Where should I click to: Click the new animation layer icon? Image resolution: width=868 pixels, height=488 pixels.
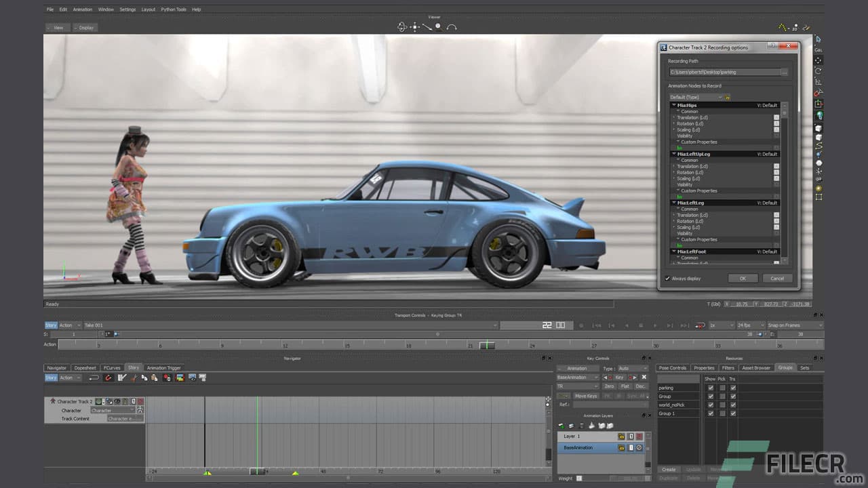561,426
